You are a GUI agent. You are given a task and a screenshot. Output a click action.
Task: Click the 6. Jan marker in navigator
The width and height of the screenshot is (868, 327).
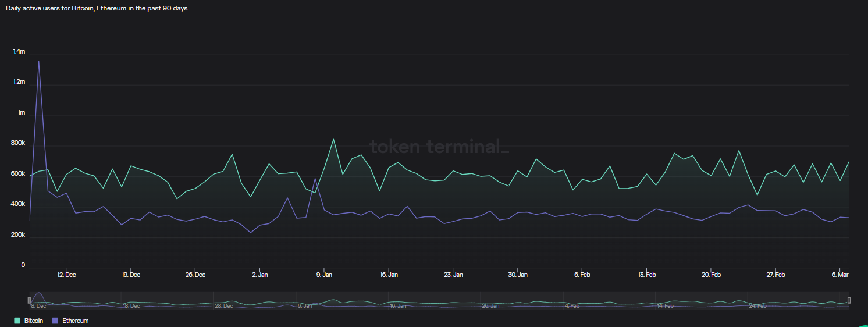tap(305, 305)
